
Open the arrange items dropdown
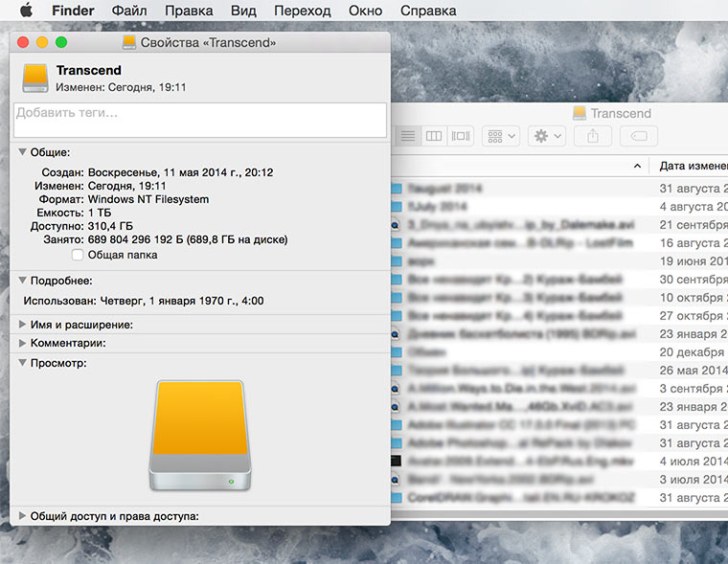501,136
